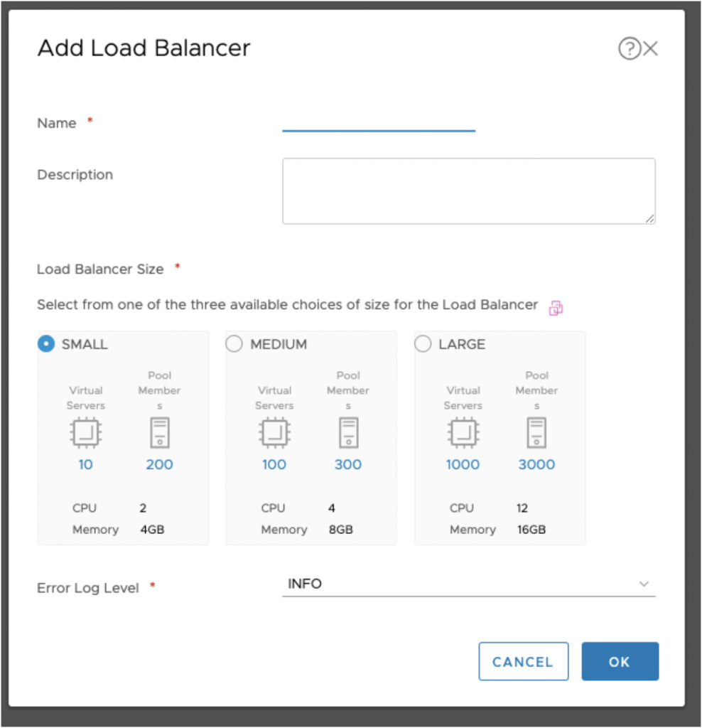Click LARGE card Virtual Servers chip icon
This screenshot has height=728, width=702.
point(463,433)
